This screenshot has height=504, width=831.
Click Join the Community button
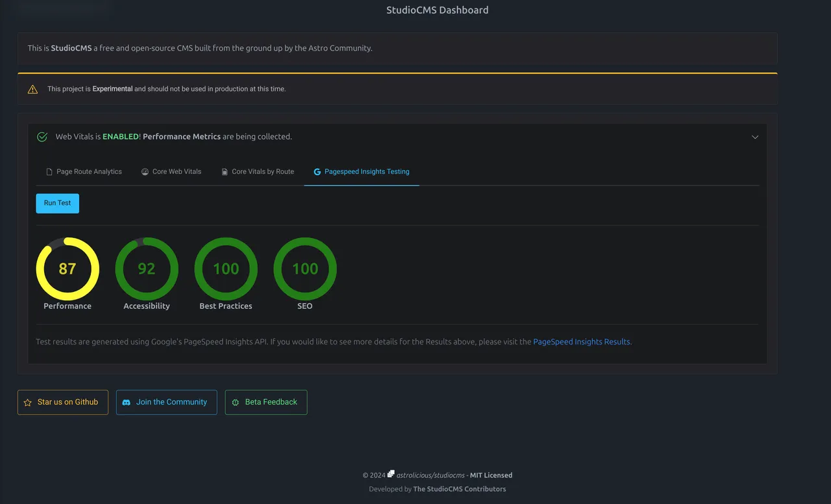point(167,402)
